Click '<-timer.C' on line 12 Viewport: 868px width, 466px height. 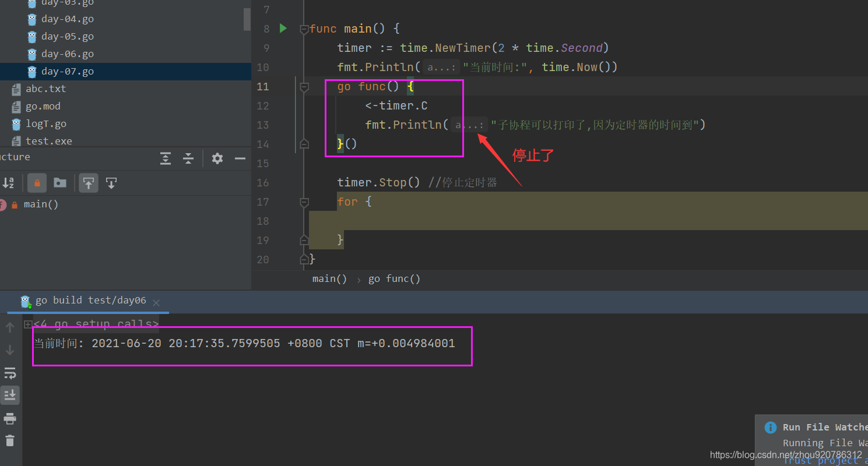tap(396, 106)
